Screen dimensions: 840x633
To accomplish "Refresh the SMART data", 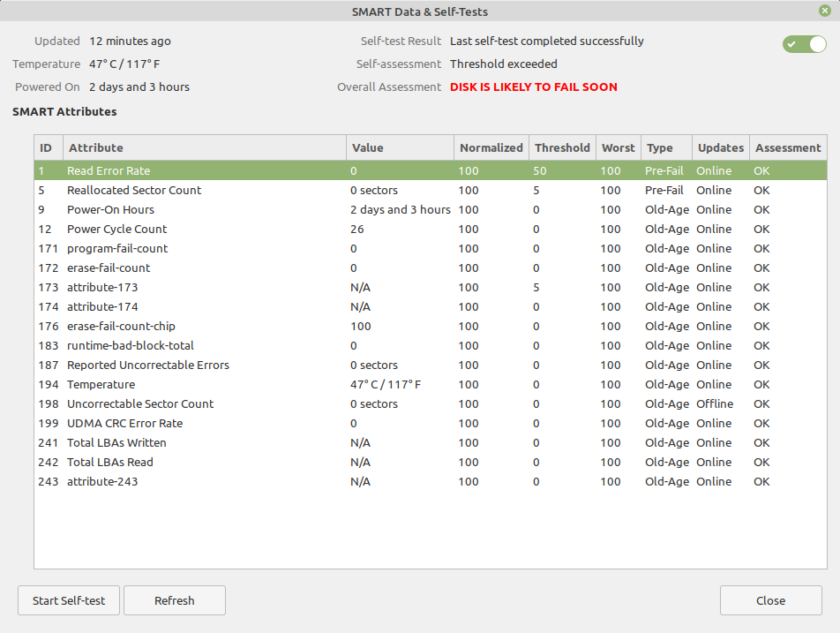I will coord(174,600).
